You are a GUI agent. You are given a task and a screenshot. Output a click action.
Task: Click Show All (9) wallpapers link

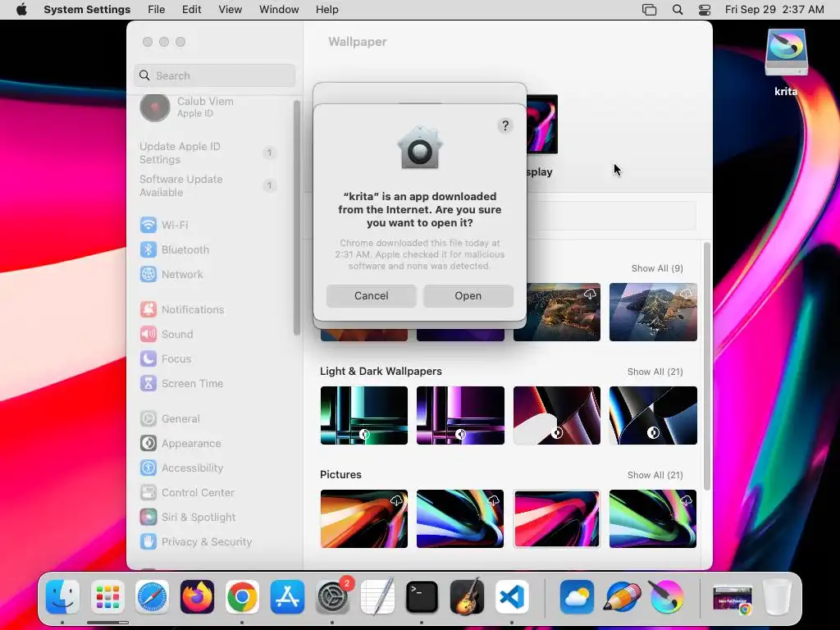point(657,268)
